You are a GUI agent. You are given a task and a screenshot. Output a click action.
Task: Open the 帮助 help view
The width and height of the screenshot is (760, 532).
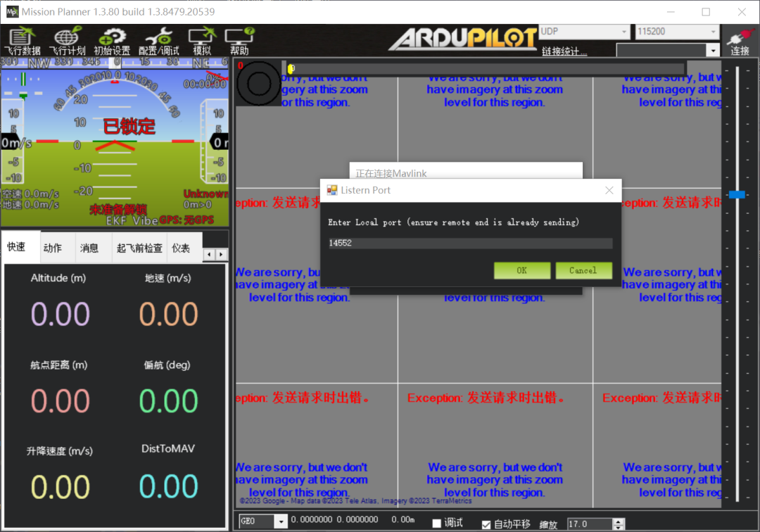pyautogui.click(x=239, y=41)
